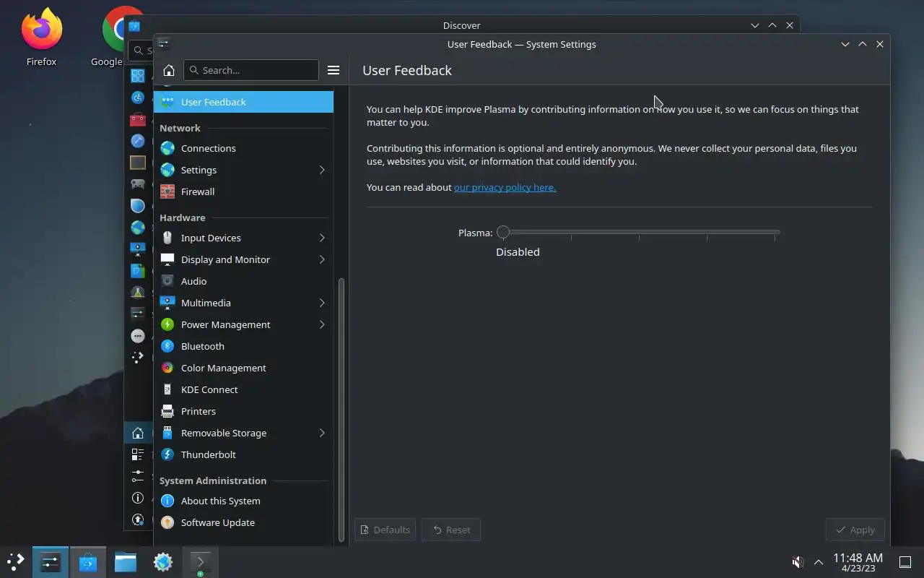Click the "Disabled" slider status text
This screenshot has width=924, height=578.
(x=518, y=252)
